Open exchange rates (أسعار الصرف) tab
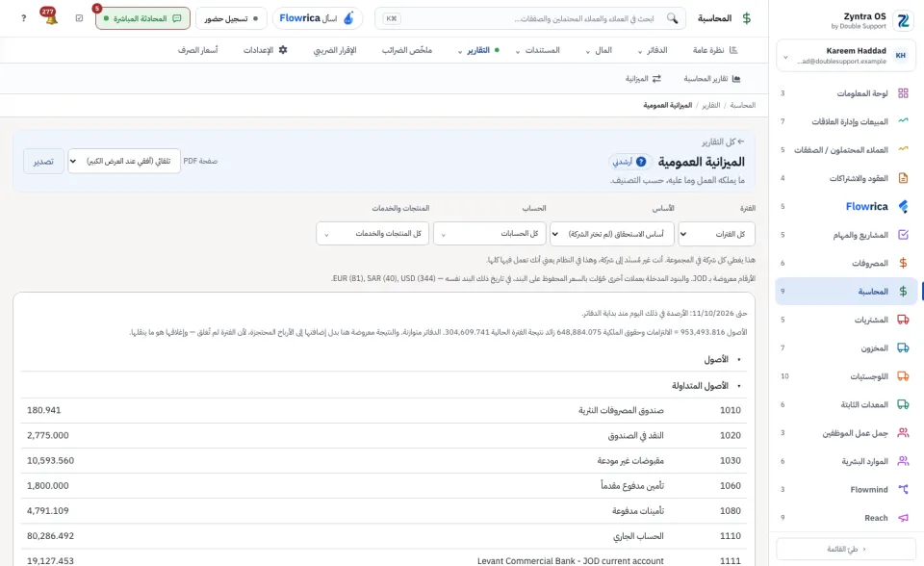This screenshot has width=924, height=566. pyautogui.click(x=198, y=50)
